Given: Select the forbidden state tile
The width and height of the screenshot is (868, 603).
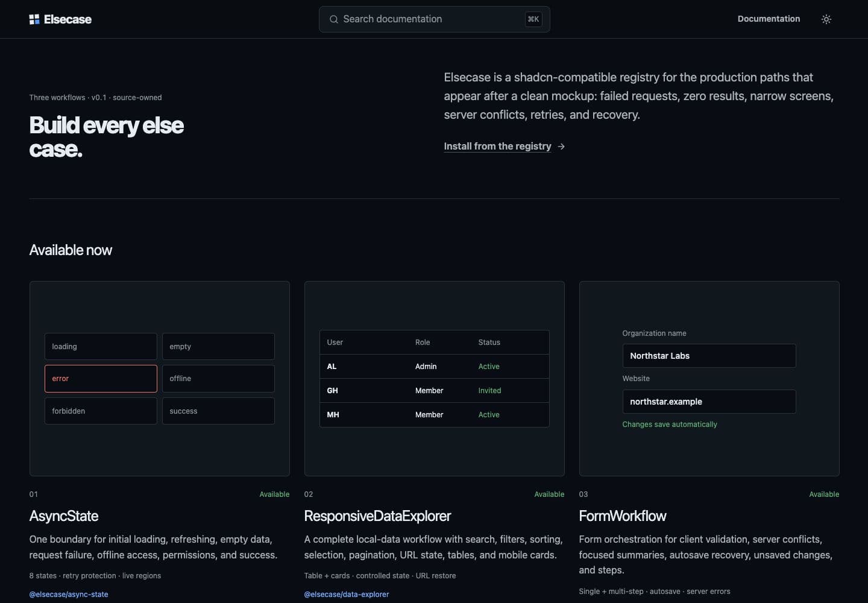Looking at the screenshot, I should 101,411.
